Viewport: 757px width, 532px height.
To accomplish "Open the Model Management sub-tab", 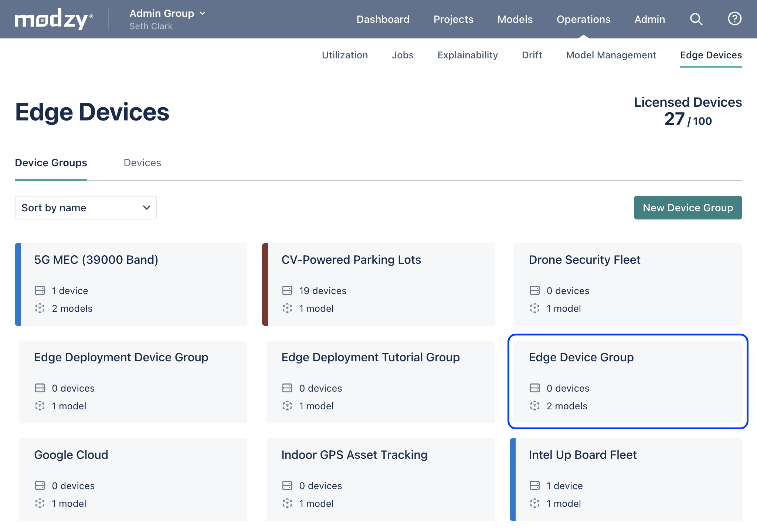I will pos(611,55).
